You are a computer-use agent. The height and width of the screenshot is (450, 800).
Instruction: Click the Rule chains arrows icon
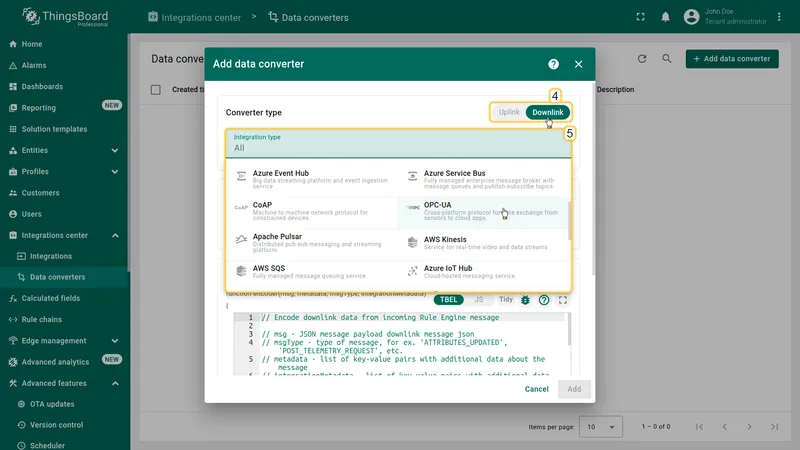point(13,319)
